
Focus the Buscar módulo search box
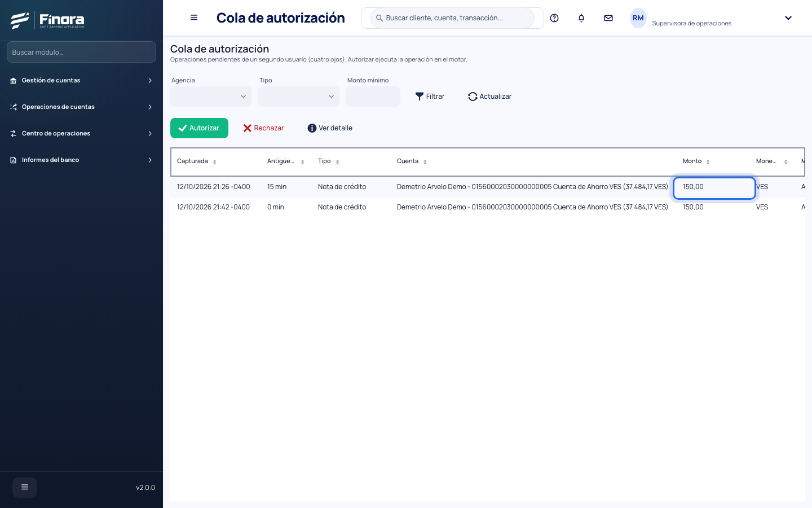click(x=81, y=52)
